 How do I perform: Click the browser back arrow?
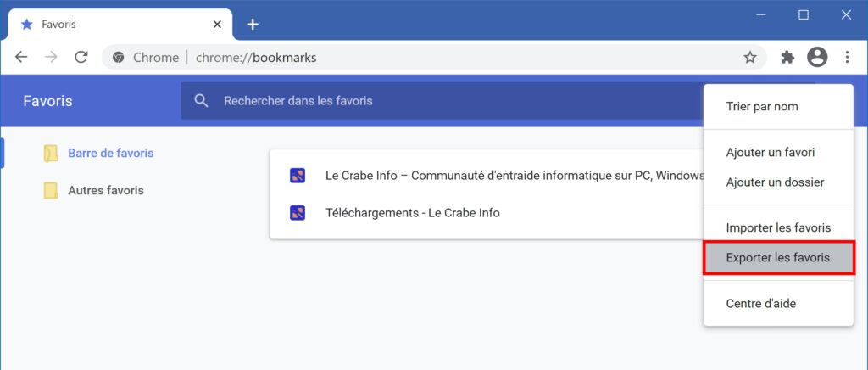[x=21, y=57]
